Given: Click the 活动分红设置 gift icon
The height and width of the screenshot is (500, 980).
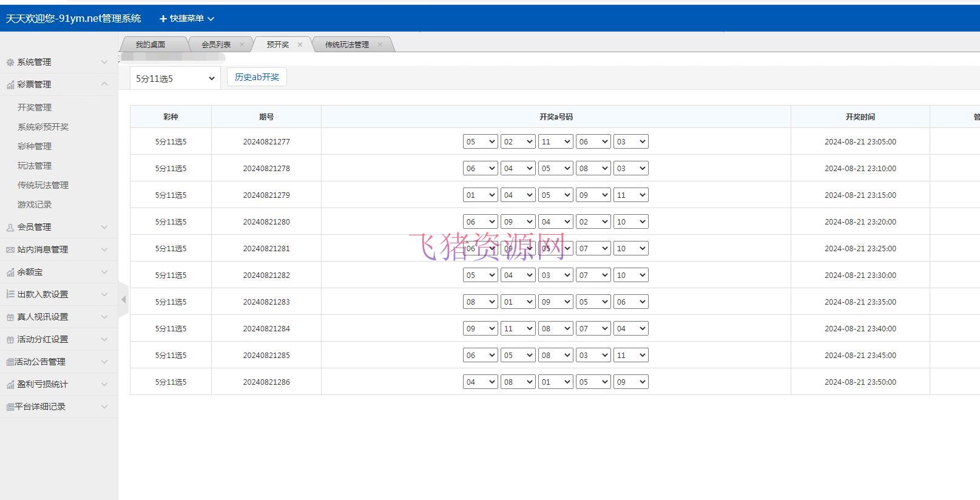Looking at the screenshot, I should (x=10, y=340).
